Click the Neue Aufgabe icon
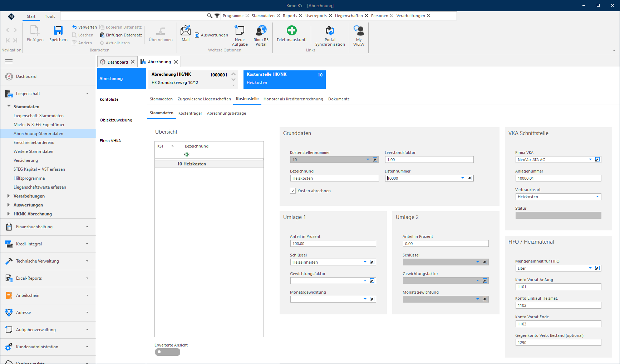Screen dimensions: 620x364 tap(240, 31)
